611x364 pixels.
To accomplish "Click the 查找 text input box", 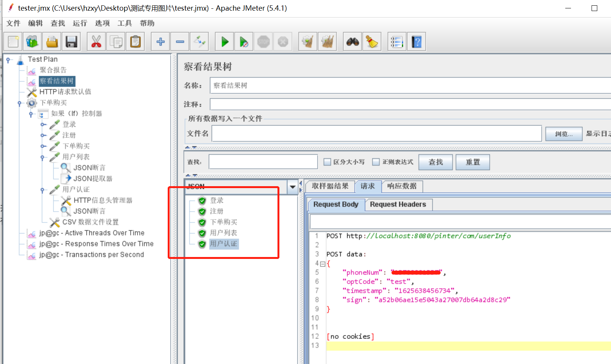I will click(x=263, y=162).
